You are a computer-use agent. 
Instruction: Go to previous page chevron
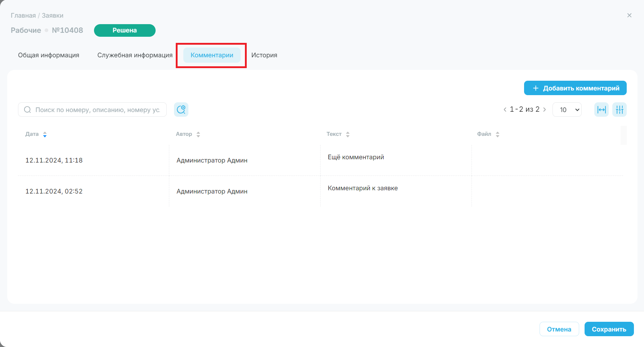click(505, 110)
